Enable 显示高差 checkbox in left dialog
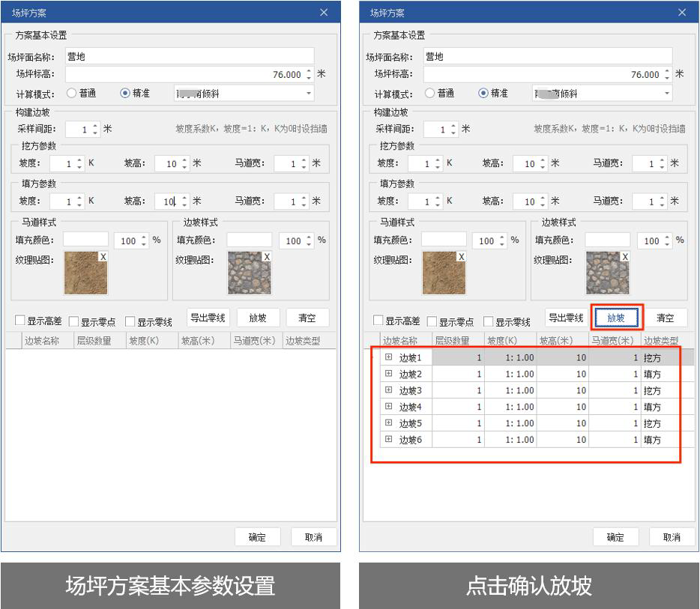Screen dimensions: 700x609 point(20,321)
